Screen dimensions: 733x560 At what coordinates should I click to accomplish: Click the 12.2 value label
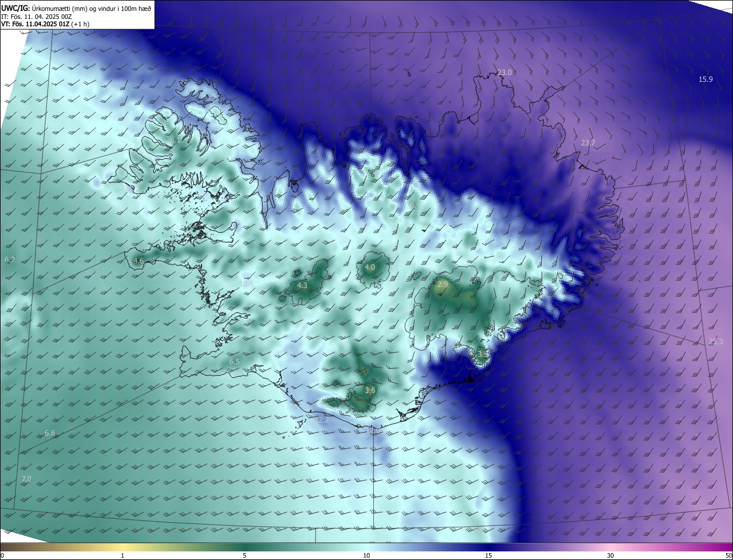pos(322,420)
